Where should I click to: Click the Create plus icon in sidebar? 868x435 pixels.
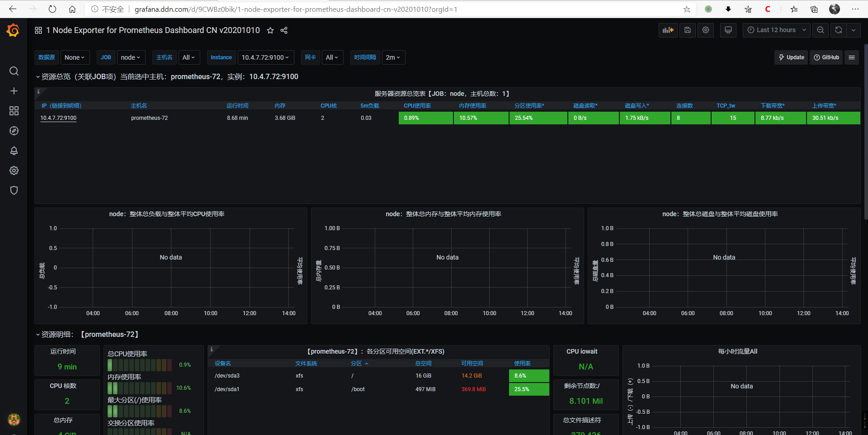14,91
